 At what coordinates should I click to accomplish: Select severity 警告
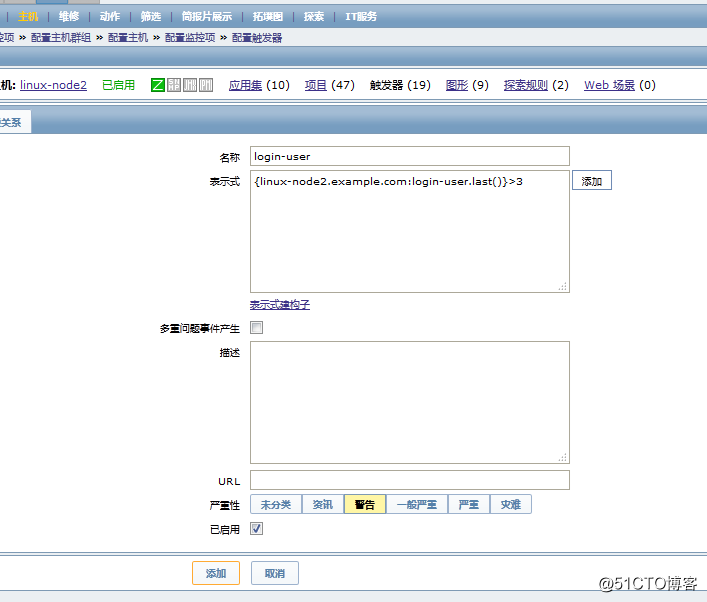coord(365,504)
